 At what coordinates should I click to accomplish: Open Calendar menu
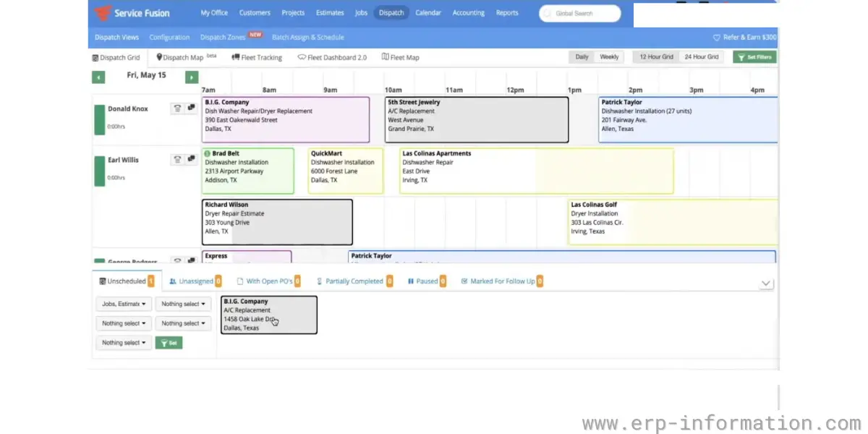428,13
